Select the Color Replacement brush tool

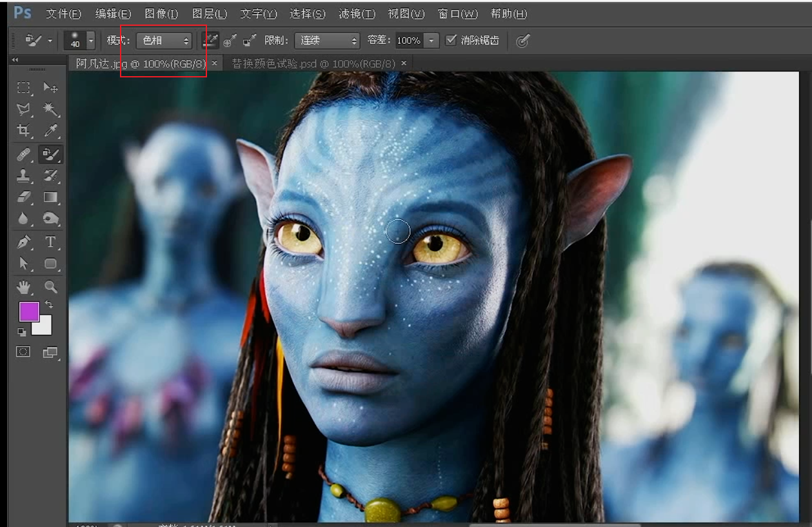(50, 155)
